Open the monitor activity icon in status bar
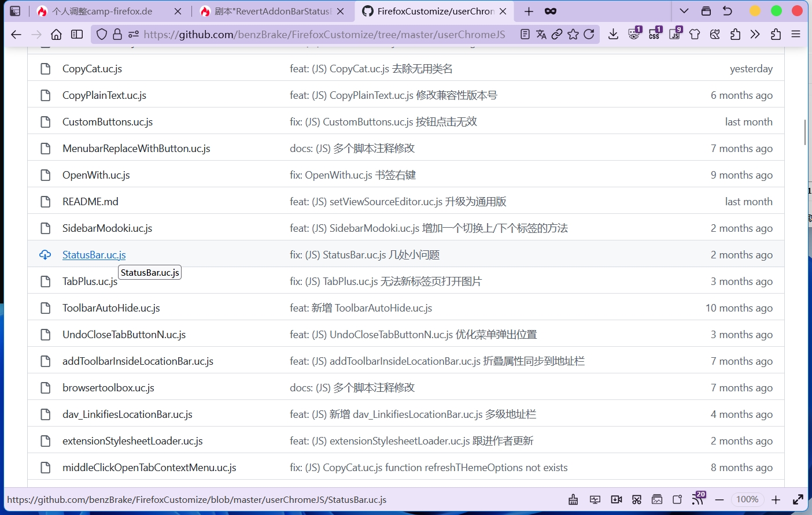 pyautogui.click(x=595, y=499)
